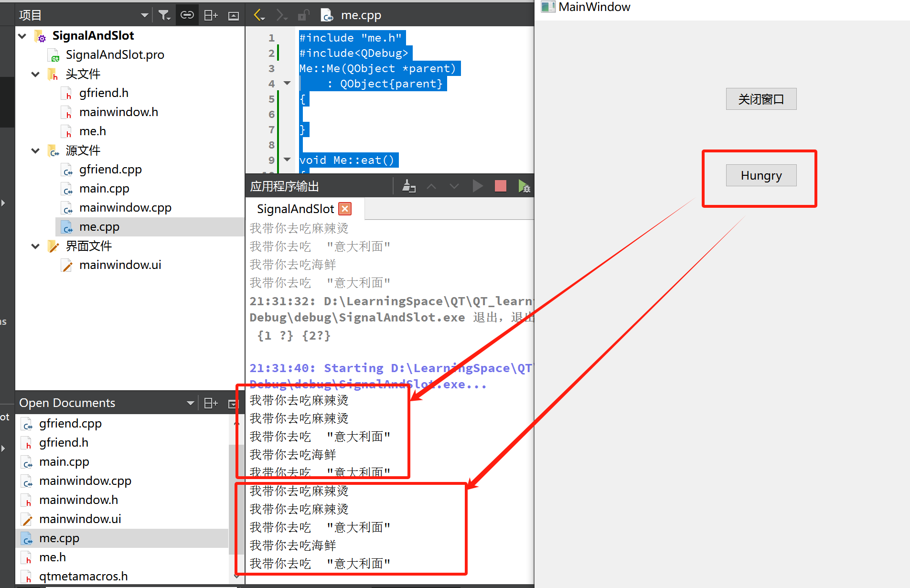Open the Open Documents view dropdown

point(190,403)
